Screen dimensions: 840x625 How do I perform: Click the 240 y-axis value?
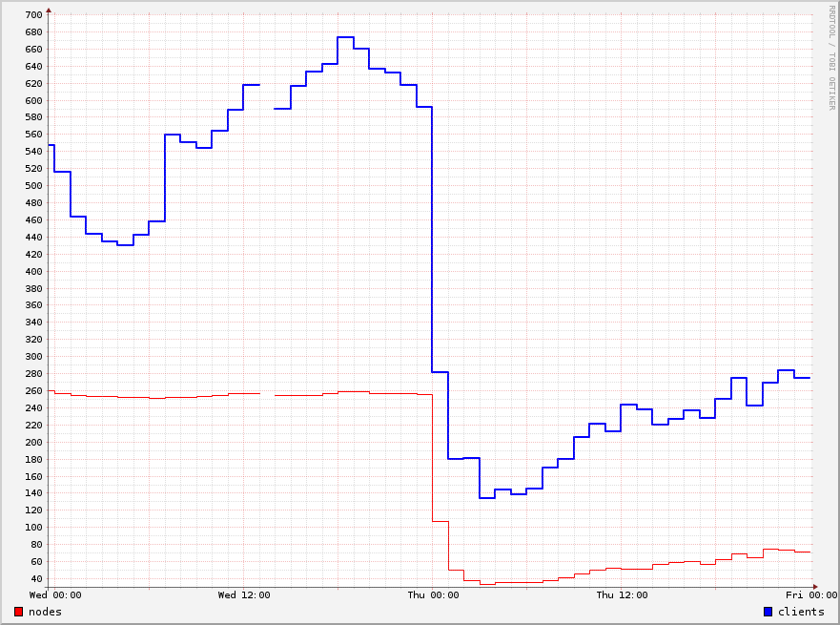(33, 407)
